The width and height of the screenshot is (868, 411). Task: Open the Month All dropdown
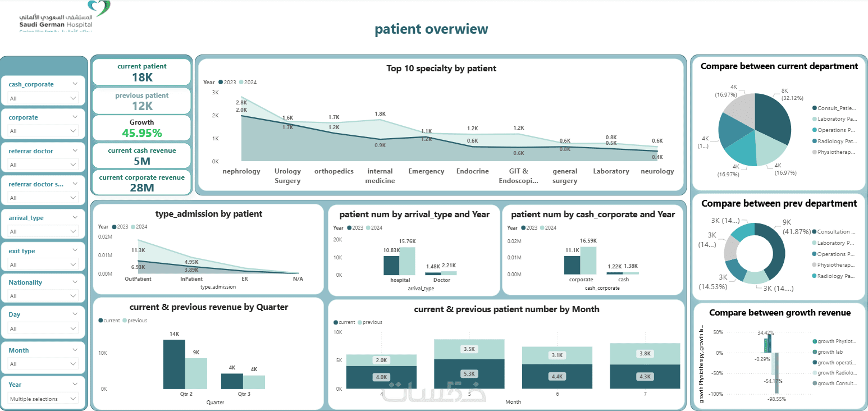point(43,364)
